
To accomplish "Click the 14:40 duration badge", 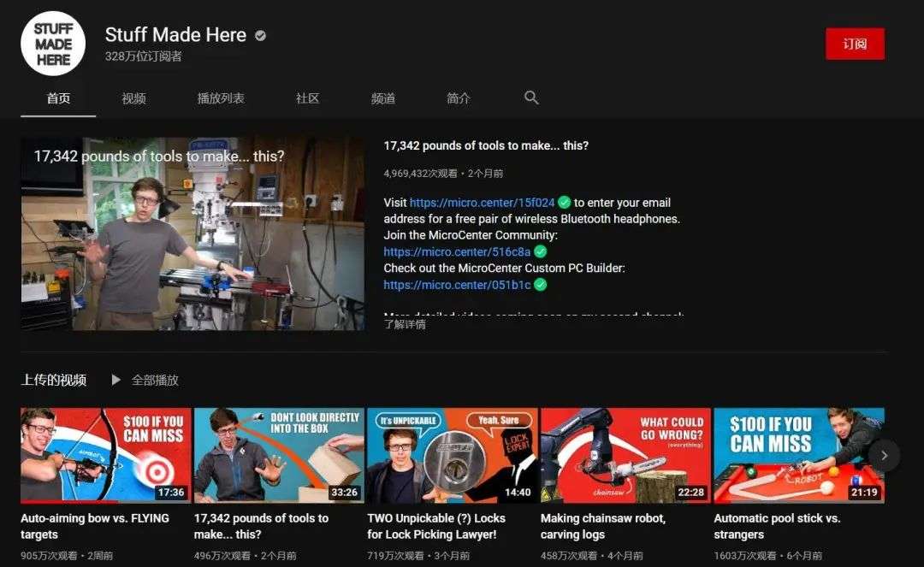I will 518,493.
